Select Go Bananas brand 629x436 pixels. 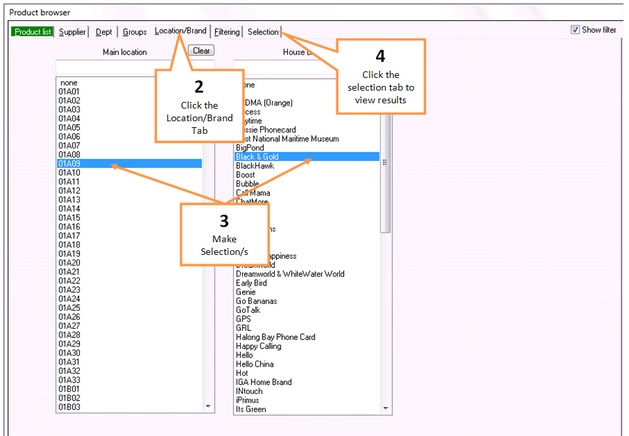click(x=307, y=301)
